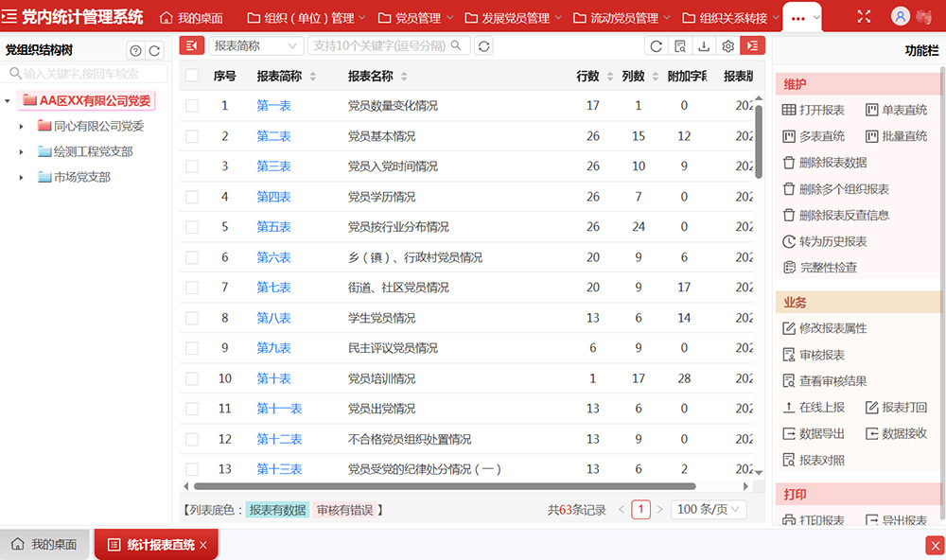Click 多表直统 in function bar
The width and height of the screenshot is (946, 560).
click(814, 136)
